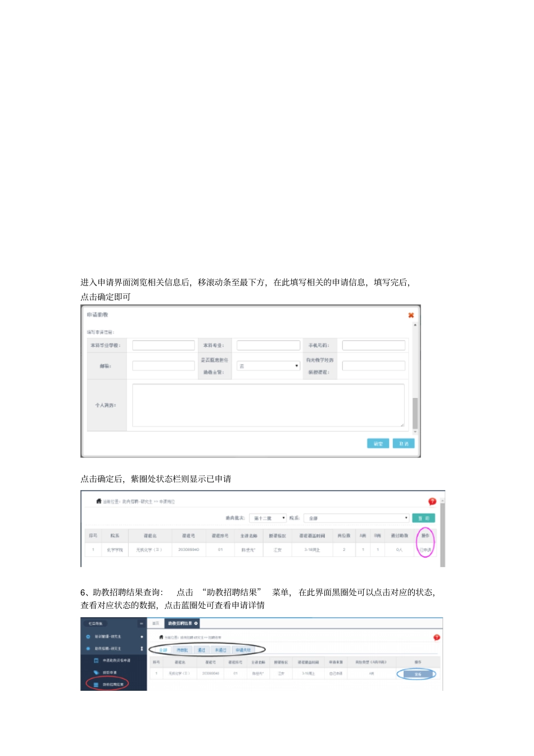The width and height of the screenshot is (534, 756).
Task: Click the 已申请 status in the 操作 column
Action: (426, 550)
